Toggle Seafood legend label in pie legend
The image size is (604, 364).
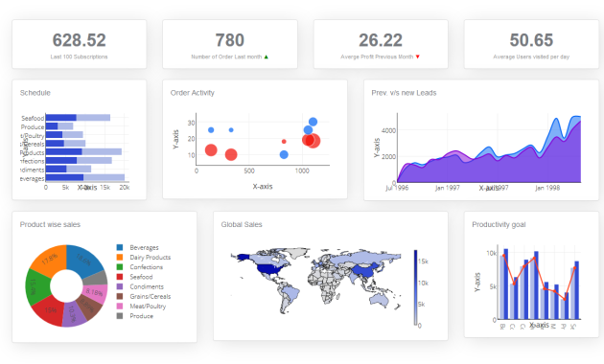(141, 277)
